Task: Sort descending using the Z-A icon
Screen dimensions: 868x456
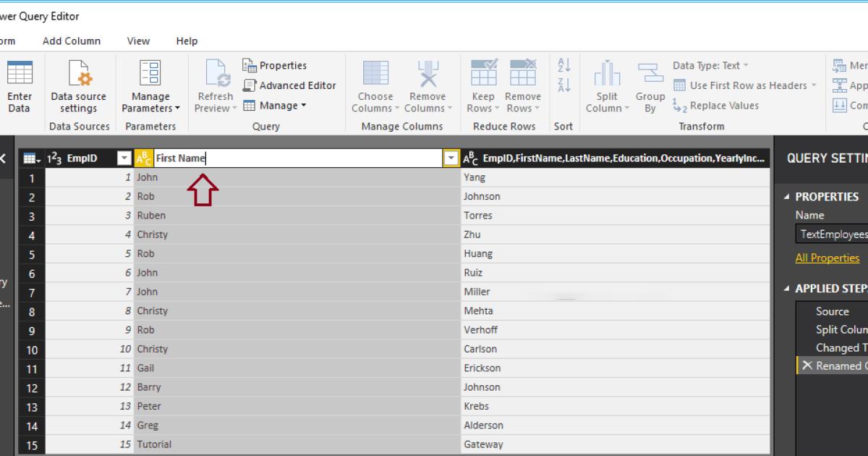Action: 564,85
